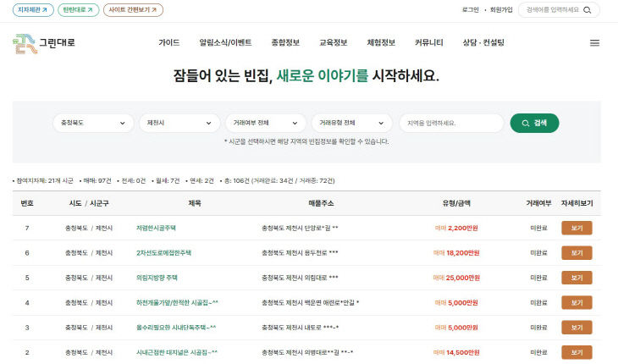The width and height of the screenshot is (618, 364).
Task: Expand the 제천시 city dropdown
Action: click(179, 123)
